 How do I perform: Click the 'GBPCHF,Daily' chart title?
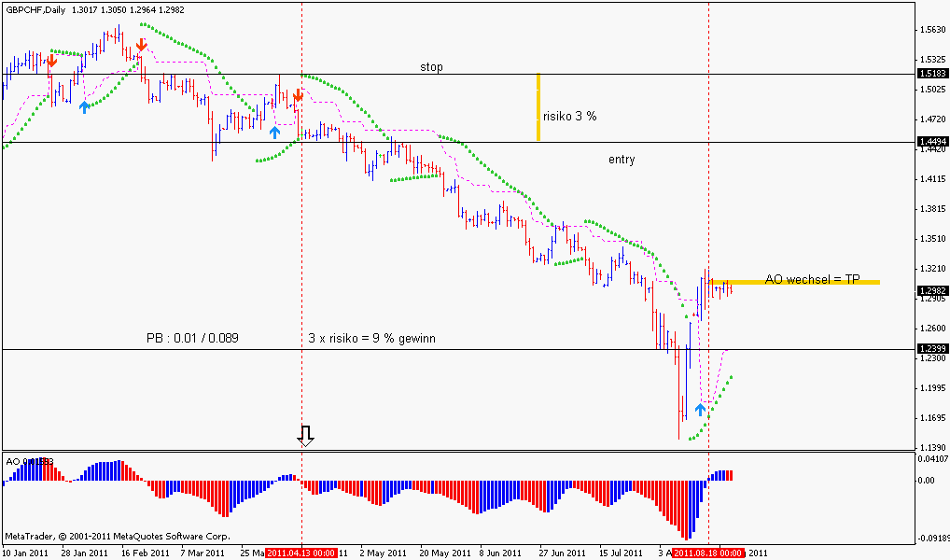click(35, 9)
